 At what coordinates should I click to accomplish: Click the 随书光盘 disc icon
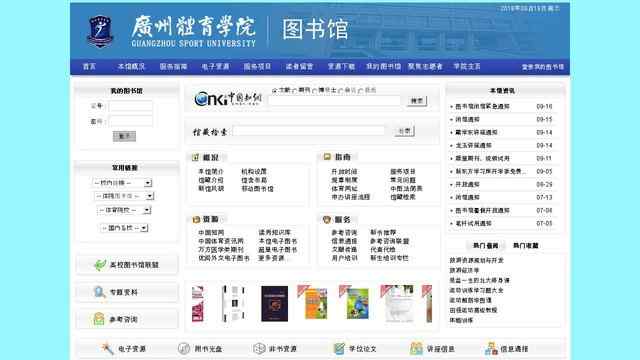coord(184,349)
